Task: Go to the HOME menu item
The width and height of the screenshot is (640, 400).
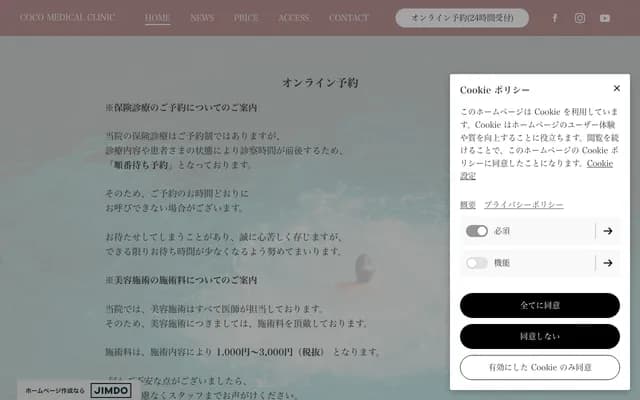Action: tap(157, 18)
